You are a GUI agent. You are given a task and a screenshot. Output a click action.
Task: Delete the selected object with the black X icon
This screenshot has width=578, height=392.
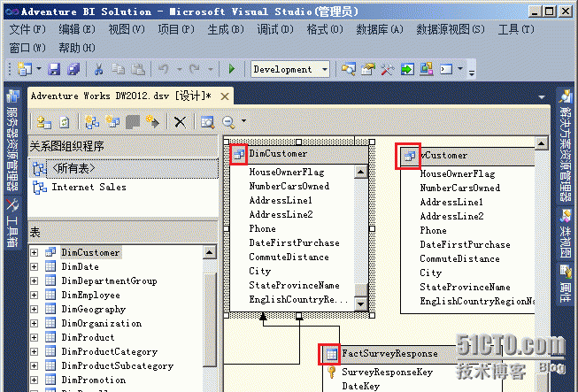pos(180,122)
